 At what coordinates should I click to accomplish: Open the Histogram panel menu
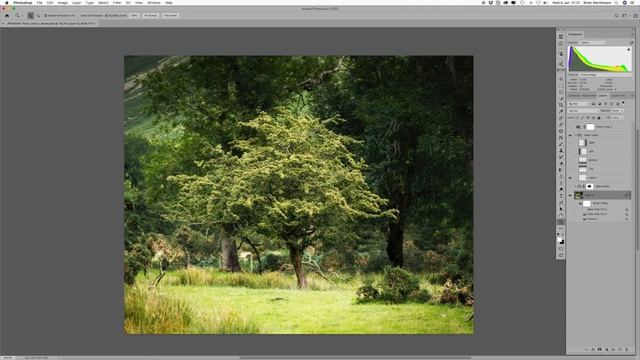click(x=632, y=34)
